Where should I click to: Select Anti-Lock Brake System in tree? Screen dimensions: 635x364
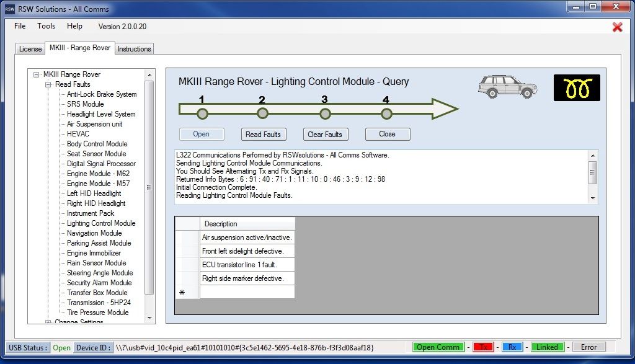click(102, 94)
